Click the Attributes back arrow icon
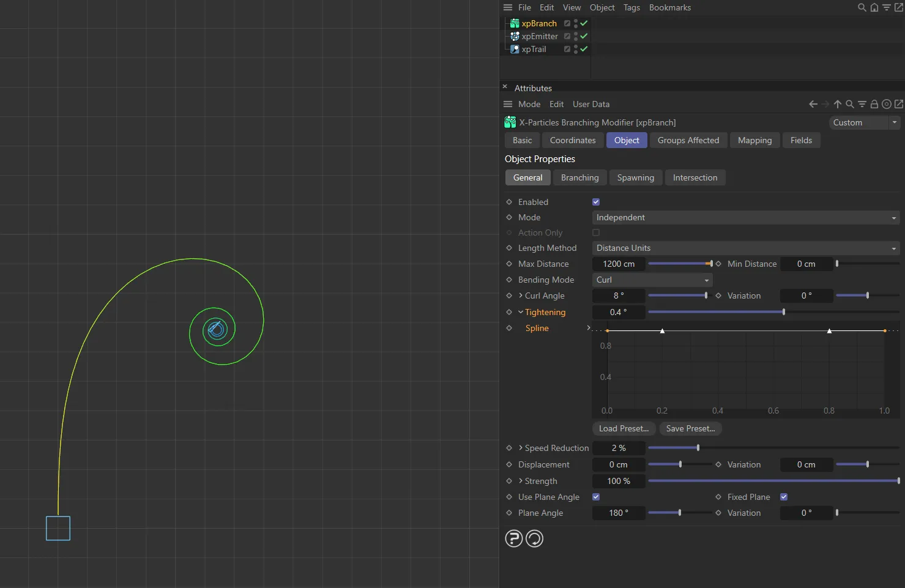Image resolution: width=905 pixels, height=588 pixels. (x=813, y=104)
